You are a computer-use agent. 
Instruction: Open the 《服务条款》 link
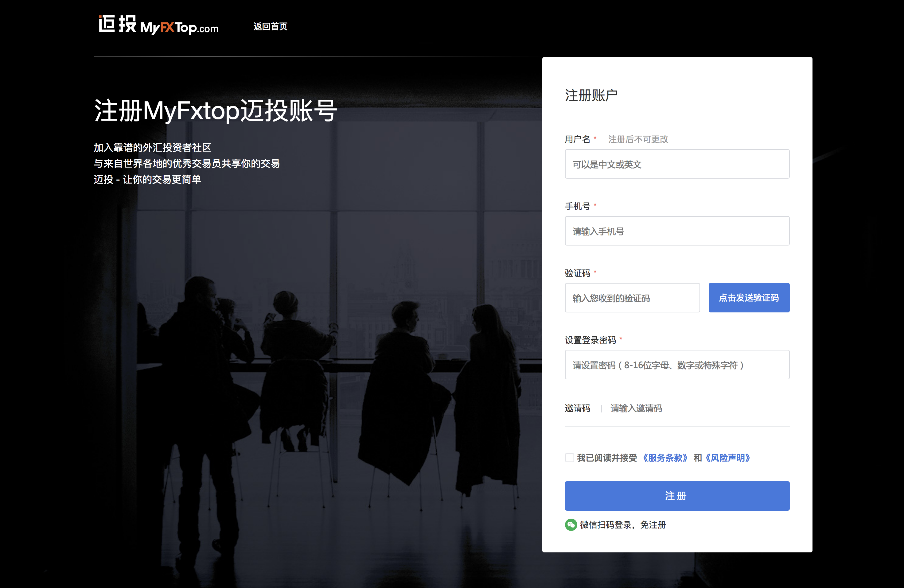[665, 458]
